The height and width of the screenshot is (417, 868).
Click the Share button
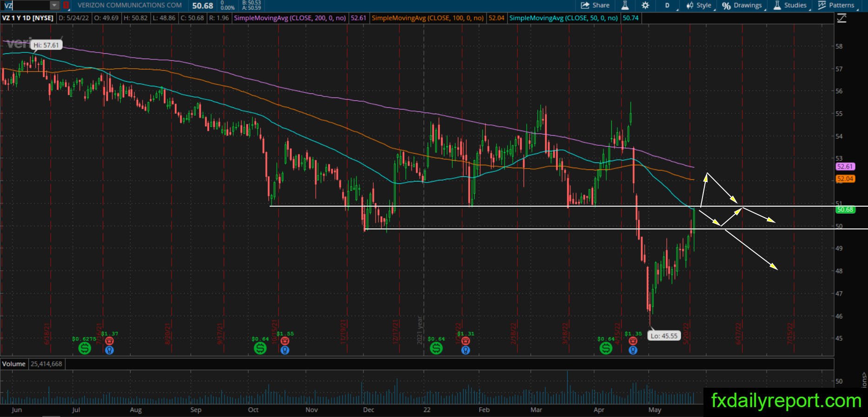pos(595,6)
